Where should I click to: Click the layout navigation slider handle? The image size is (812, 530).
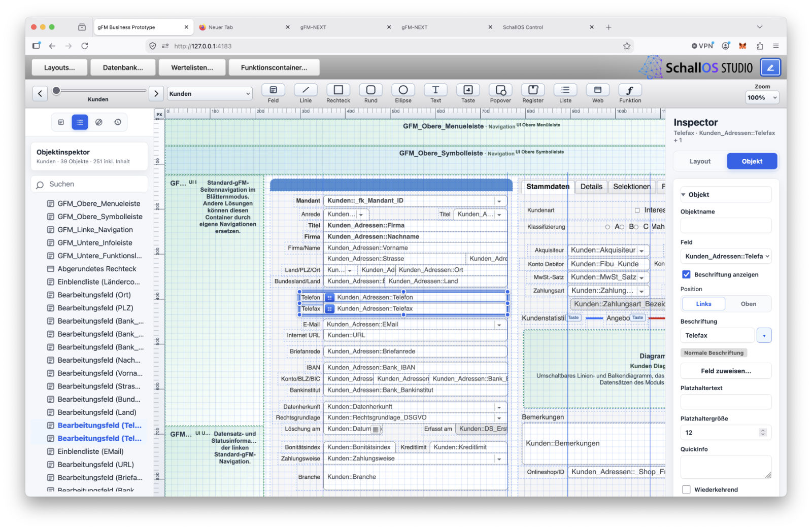pyautogui.click(x=56, y=90)
